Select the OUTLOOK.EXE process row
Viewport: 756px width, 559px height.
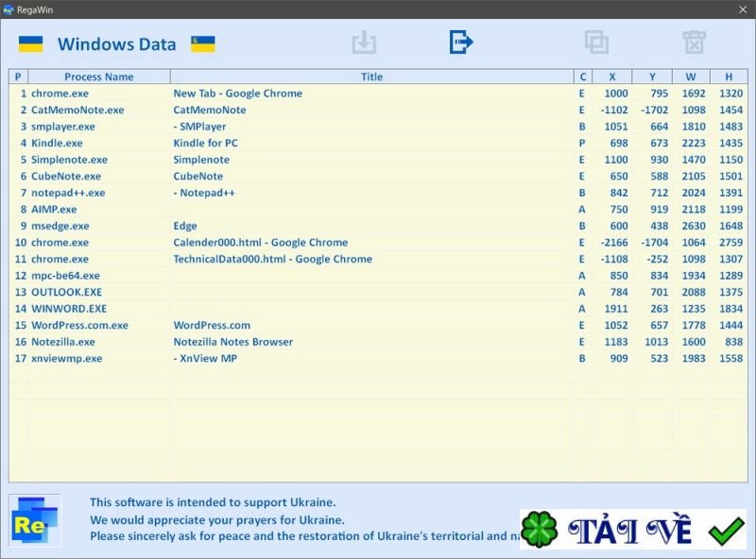tap(379, 292)
